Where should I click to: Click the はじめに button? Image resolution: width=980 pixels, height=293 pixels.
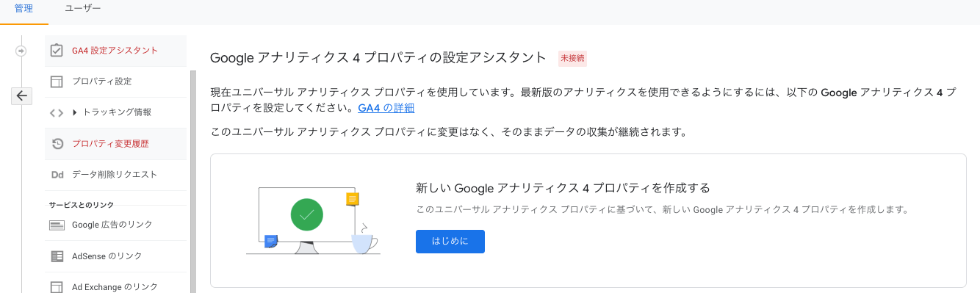pyautogui.click(x=450, y=242)
